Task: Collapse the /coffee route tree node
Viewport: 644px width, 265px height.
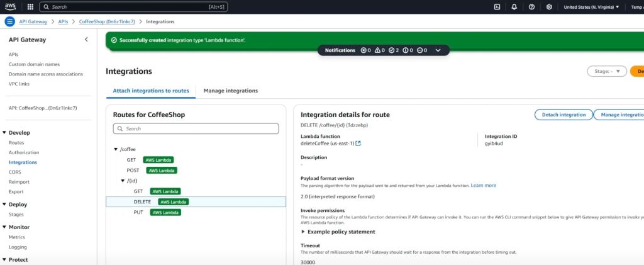Action: click(116, 149)
